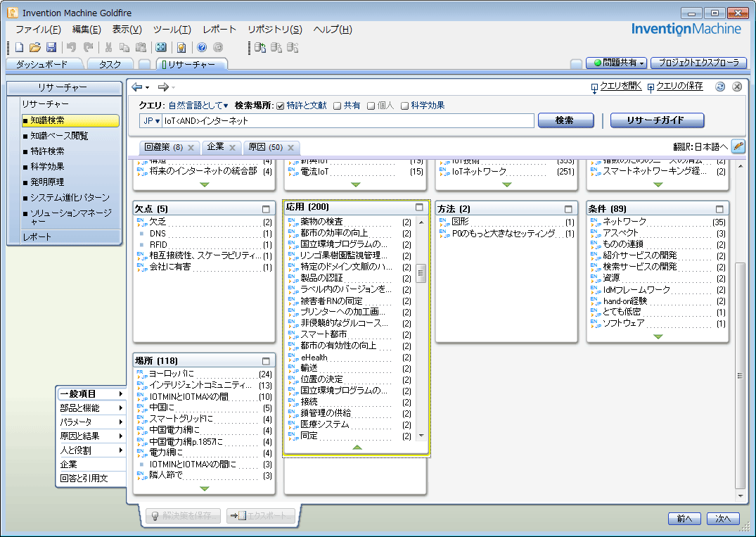Open the 自然言語として query type dropdown
The image size is (756, 537).
pos(198,105)
